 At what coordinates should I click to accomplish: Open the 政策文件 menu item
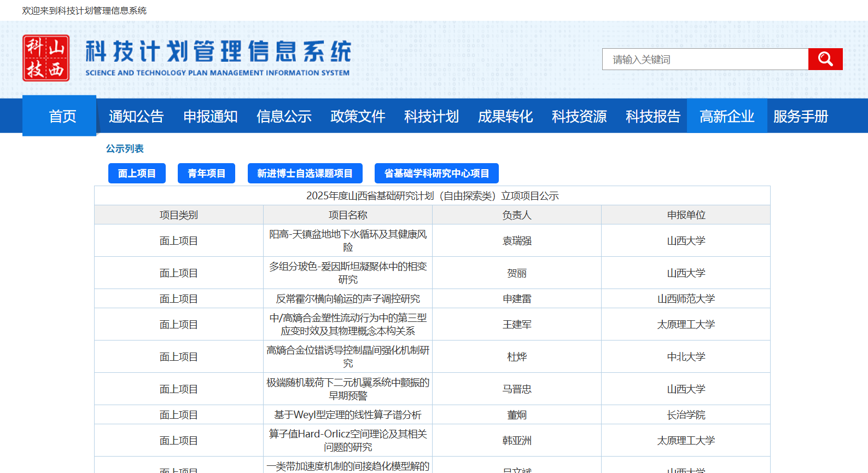[x=358, y=116]
